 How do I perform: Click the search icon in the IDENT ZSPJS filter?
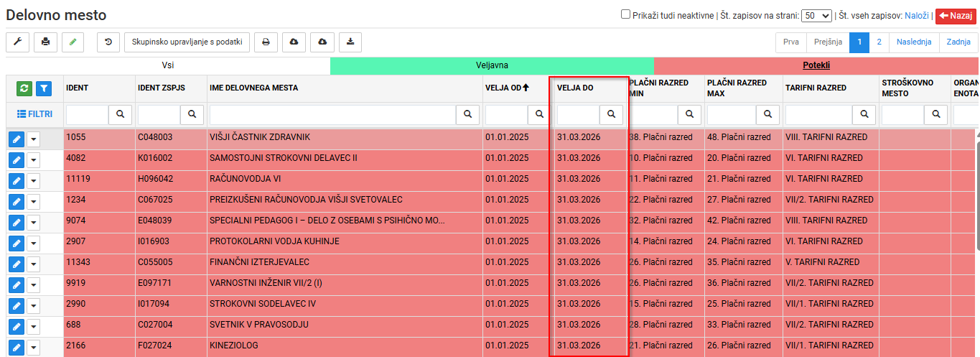click(x=192, y=113)
